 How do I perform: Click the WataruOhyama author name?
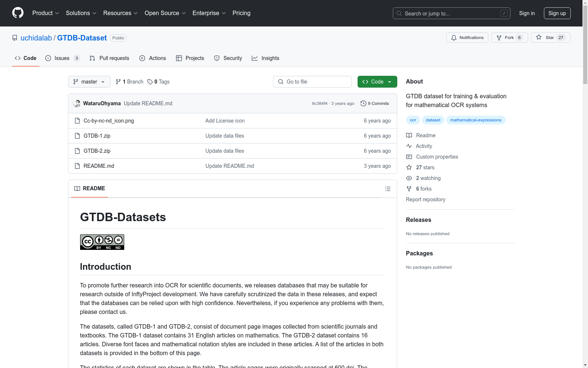(x=102, y=103)
